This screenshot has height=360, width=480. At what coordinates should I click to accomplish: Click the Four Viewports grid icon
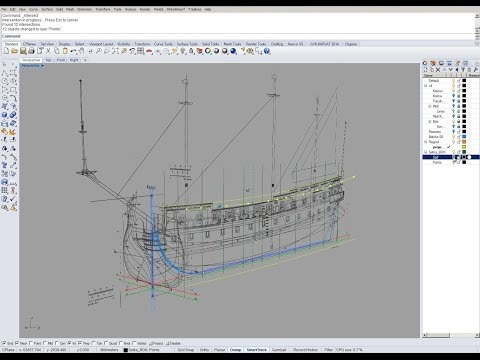pyautogui.click(x=140, y=51)
